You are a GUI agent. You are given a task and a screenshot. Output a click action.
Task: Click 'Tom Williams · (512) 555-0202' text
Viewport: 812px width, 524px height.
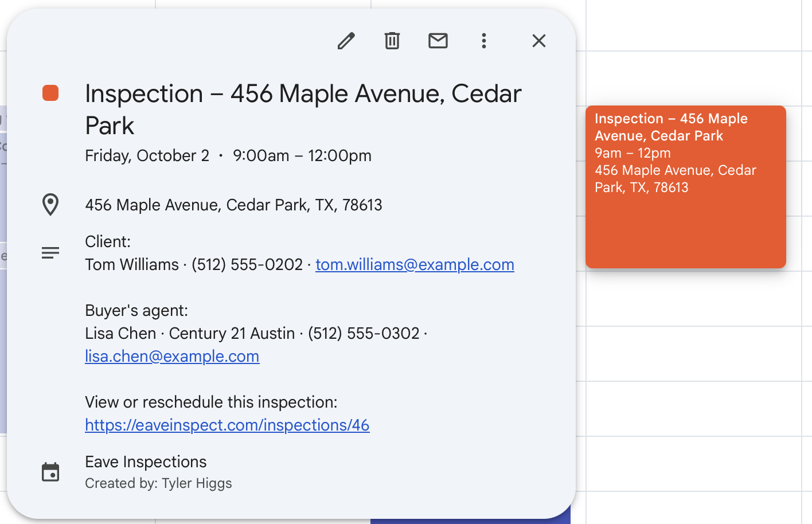[x=194, y=264]
